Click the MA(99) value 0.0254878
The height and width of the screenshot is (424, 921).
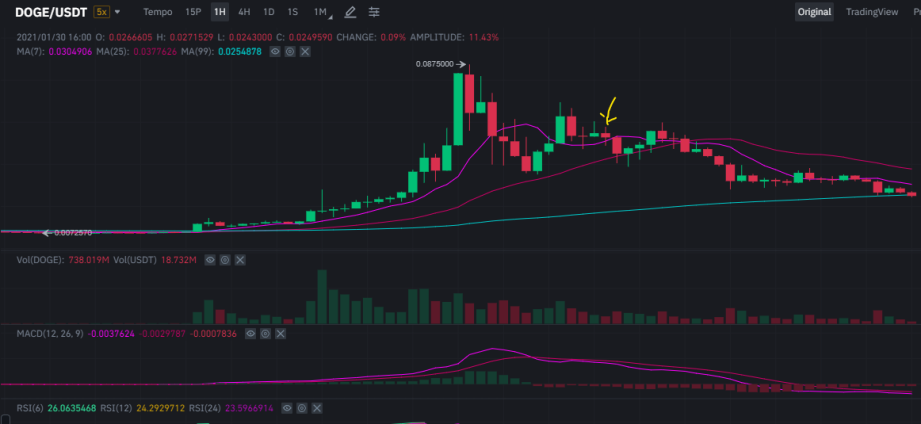click(x=241, y=52)
